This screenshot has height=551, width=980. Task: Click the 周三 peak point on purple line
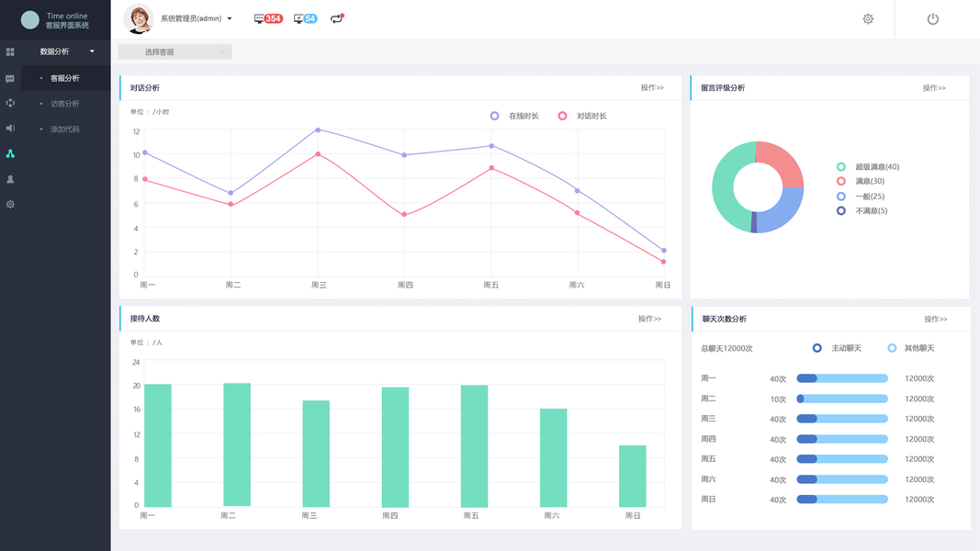318,129
